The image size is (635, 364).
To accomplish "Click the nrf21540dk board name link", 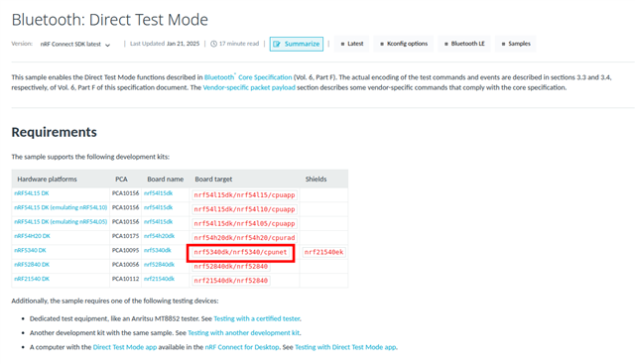I will [x=159, y=279].
